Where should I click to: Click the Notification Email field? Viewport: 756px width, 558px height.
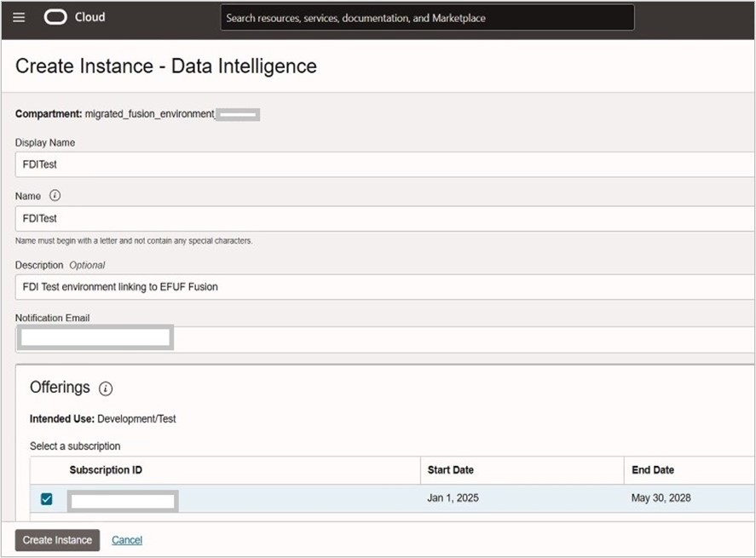click(x=384, y=339)
